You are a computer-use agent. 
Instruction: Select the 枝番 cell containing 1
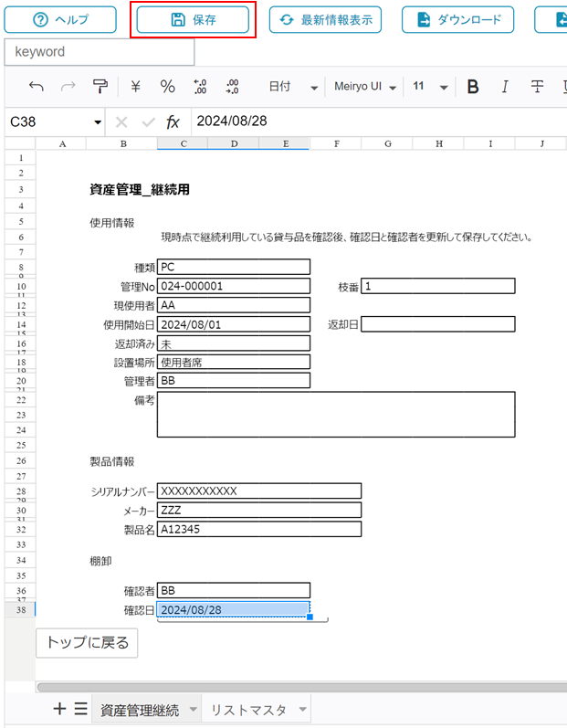pyautogui.click(x=438, y=286)
